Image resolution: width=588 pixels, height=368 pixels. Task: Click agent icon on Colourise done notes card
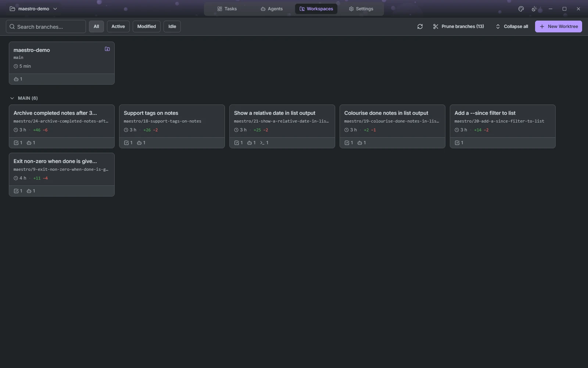[360, 143]
